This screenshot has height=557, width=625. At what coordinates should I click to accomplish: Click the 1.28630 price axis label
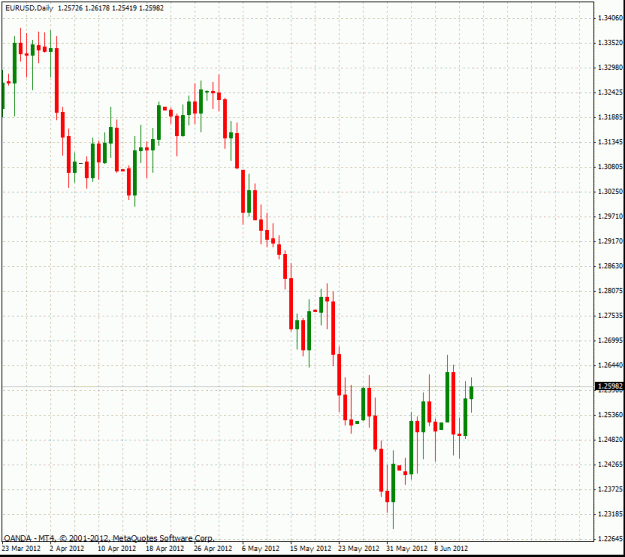point(610,266)
